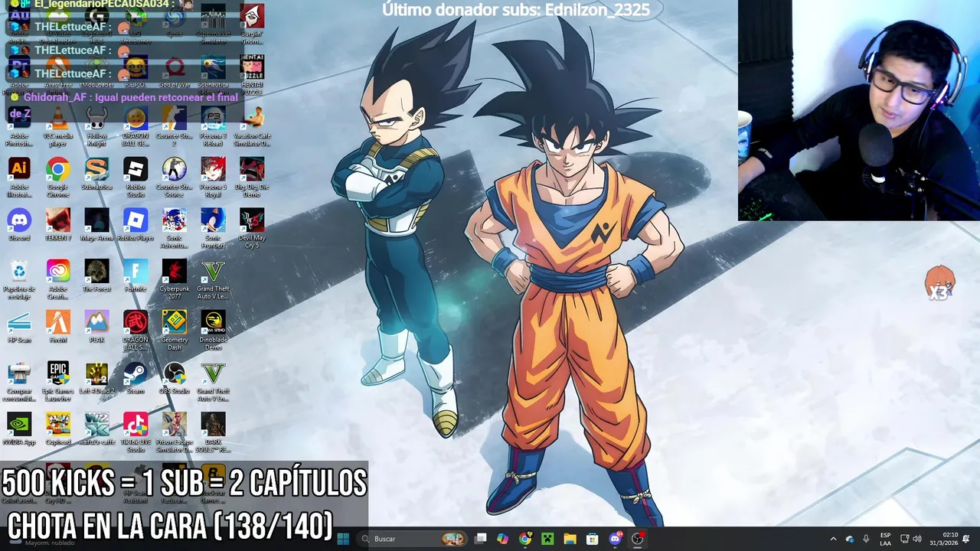Open the Steam desktop shortcut
The height and width of the screenshot is (551, 980).
(x=136, y=378)
